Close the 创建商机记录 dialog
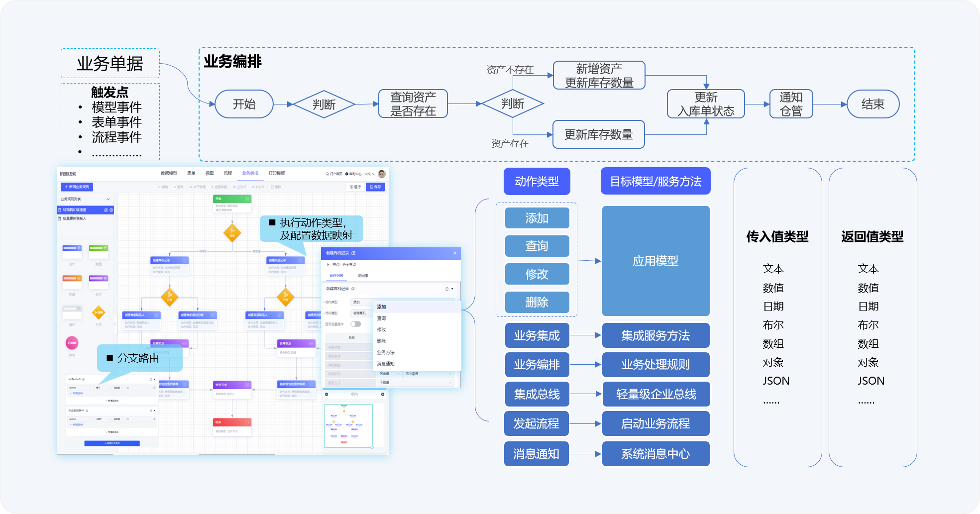Screen dimensions: 980x514 (455, 253)
